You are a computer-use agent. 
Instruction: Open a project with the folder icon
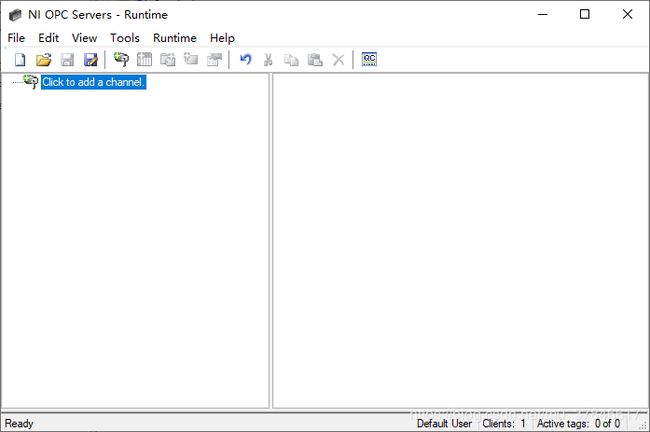(x=44, y=60)
